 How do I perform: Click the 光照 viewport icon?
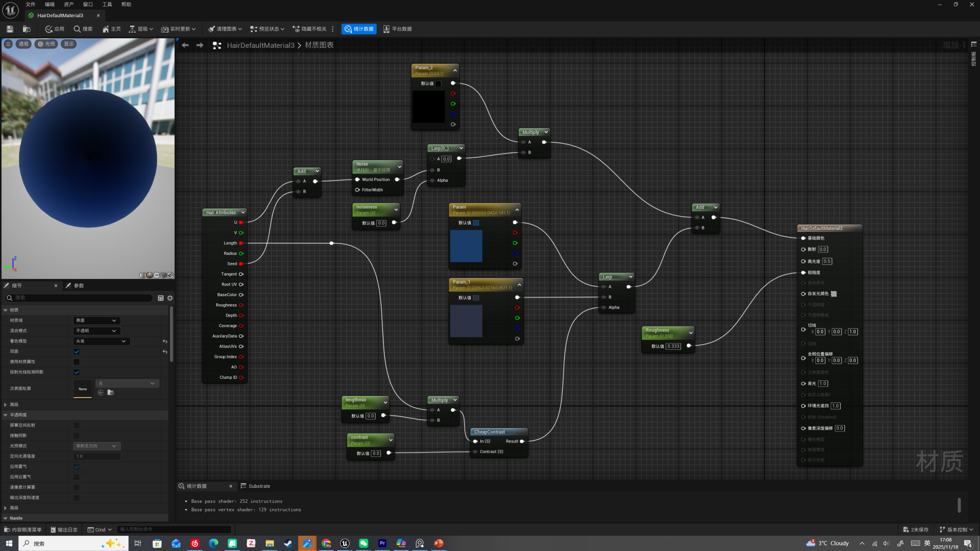(47, 44)
